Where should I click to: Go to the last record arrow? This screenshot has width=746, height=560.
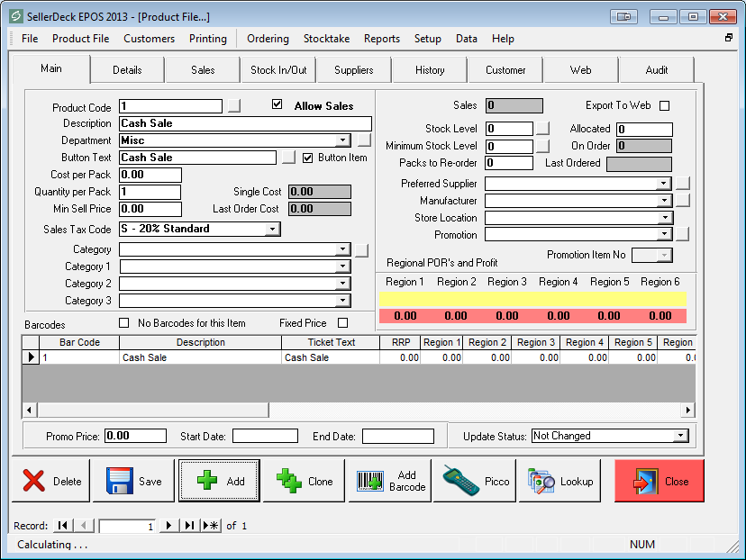[x=189, y=526]
